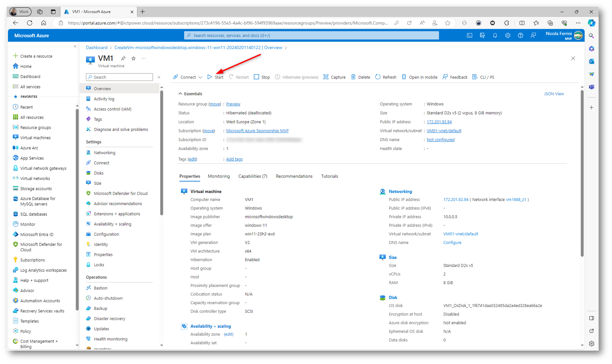Pin VM1 to dashboard with pin icon
Image resolution: width=612 pixels, height=364 pixels.
123,58
